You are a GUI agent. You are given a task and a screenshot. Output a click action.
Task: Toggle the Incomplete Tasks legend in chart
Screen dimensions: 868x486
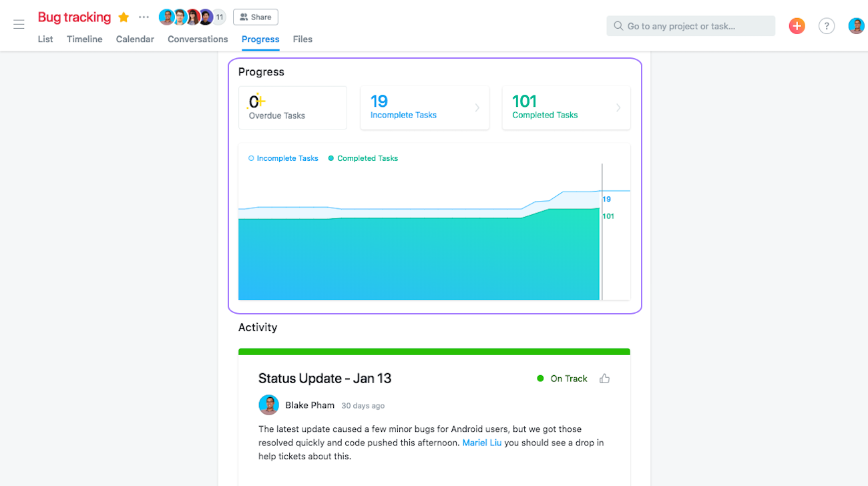tap(283, 158)
